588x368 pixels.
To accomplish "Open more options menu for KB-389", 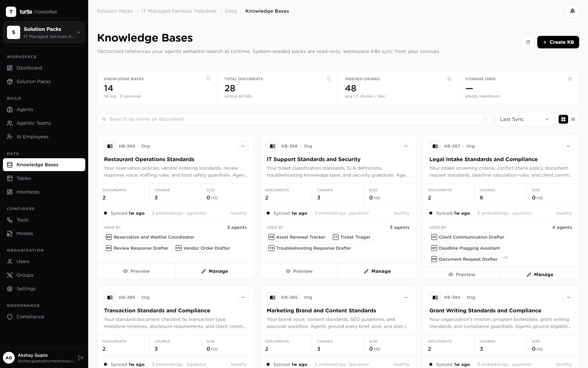I will pyautogui.click(x=243, y=146).
